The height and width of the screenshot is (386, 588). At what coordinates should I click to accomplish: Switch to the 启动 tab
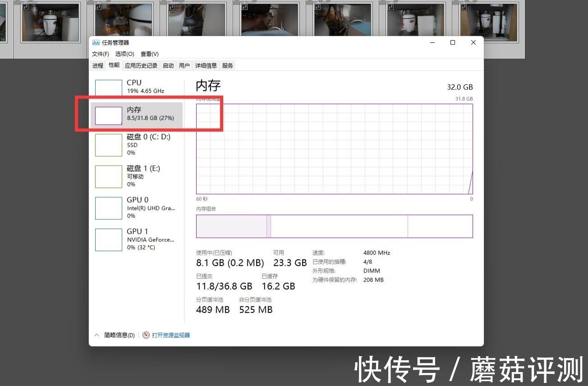coord(168,66)
